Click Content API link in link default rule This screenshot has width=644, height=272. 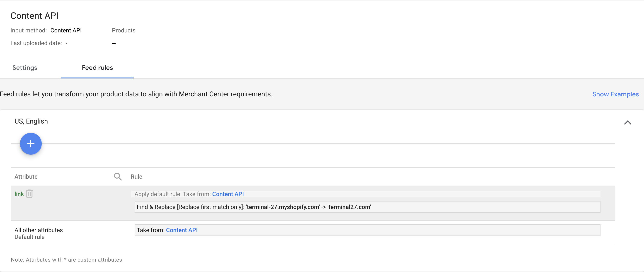click(x=228, y=194)
